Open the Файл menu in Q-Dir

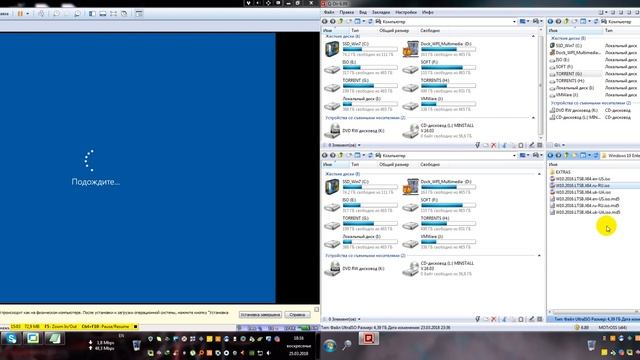(329, 12)
